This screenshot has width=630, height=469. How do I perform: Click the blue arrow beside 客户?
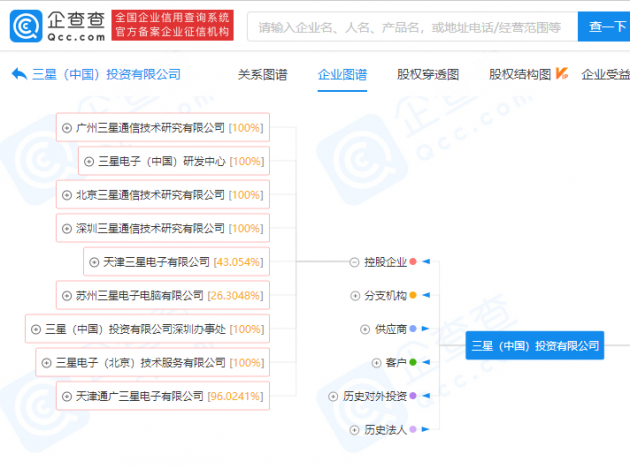click(426, 362)
